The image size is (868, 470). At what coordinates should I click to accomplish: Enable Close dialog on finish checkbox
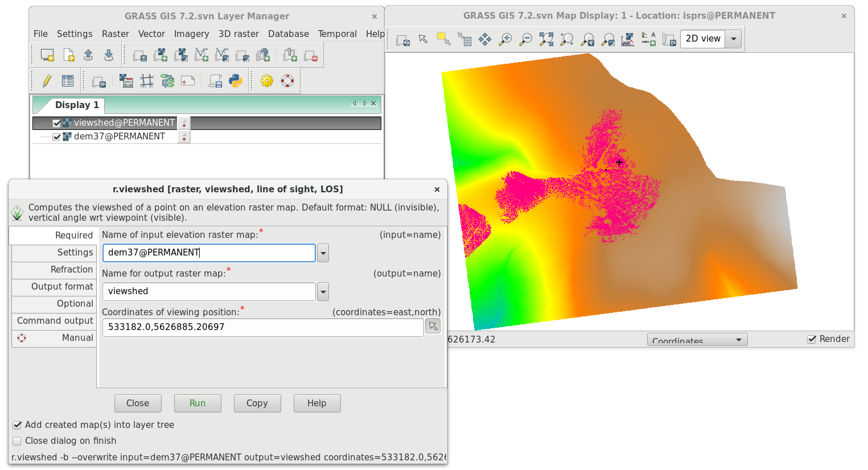(x=17, y=441)
